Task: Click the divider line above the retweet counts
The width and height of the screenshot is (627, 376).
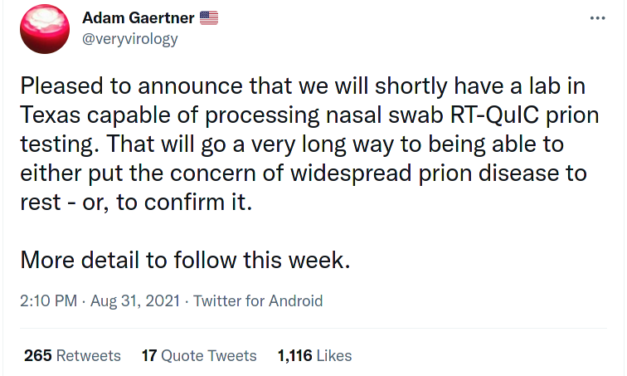Action: (x=314, y=329)
